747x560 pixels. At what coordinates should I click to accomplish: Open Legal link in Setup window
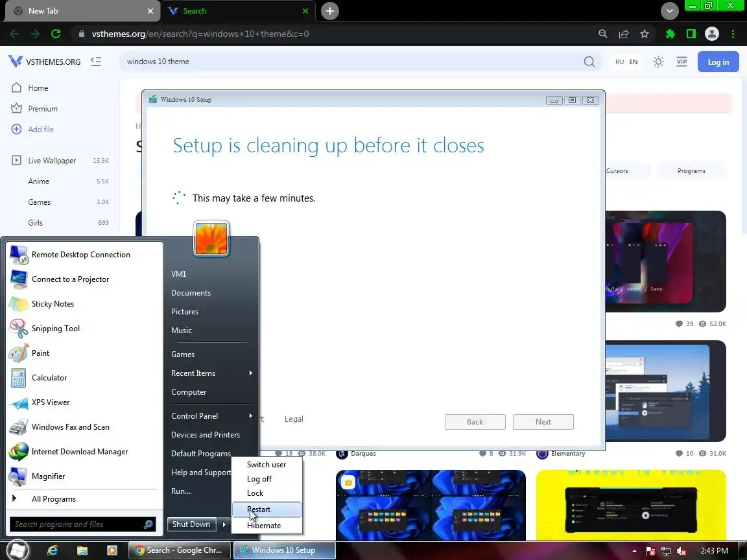tap(294, 419)
